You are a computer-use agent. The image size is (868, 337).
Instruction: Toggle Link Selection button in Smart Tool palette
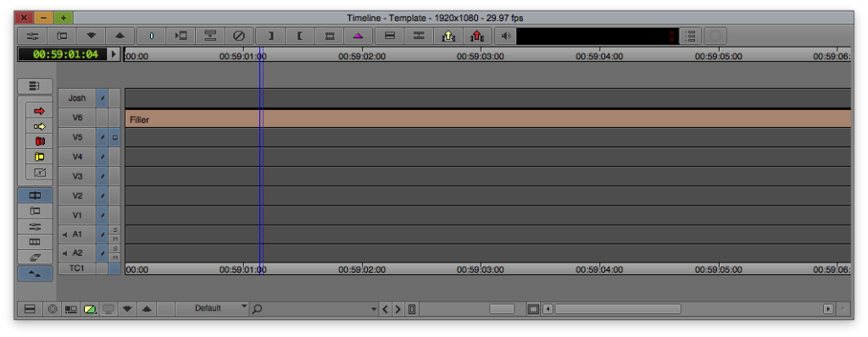pyautogui.click(x=35, y=196)
